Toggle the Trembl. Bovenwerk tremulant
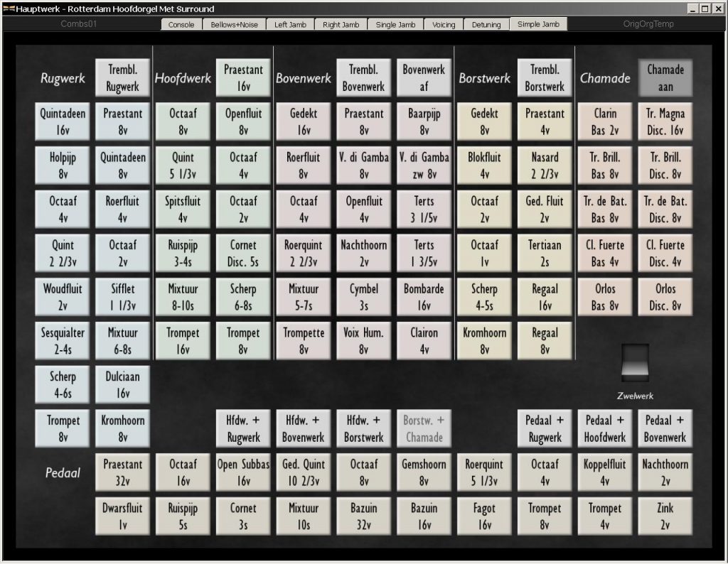This screenshot has height=564, width=728. click(x=363, y=77)
